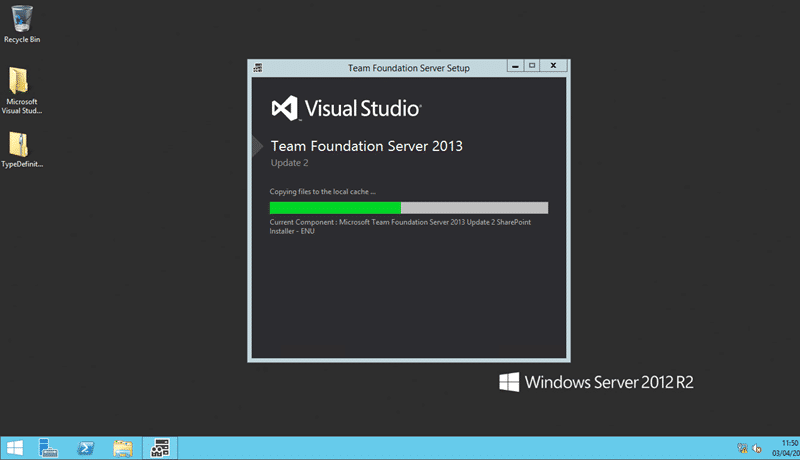This screenshot has height=460, width=800.
Task: Click the "Current Component" status text
Action: 401,226
